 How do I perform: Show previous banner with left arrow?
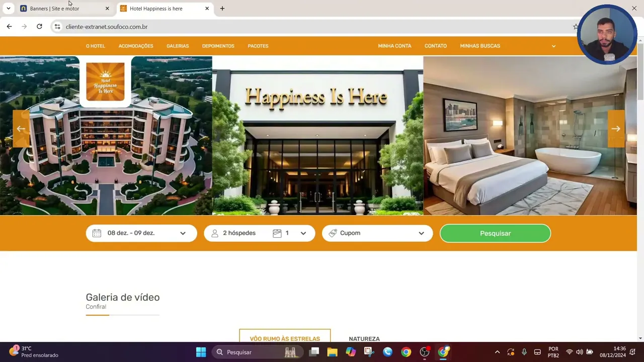21,129
